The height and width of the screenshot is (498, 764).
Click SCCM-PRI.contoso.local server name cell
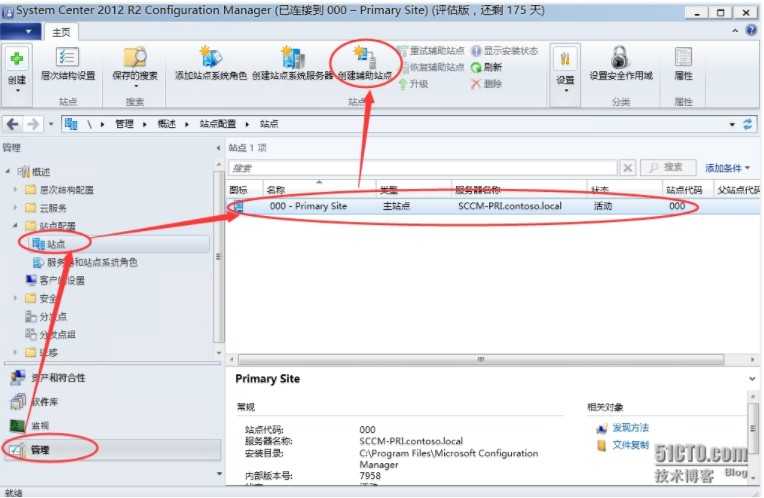click(510, 207)
